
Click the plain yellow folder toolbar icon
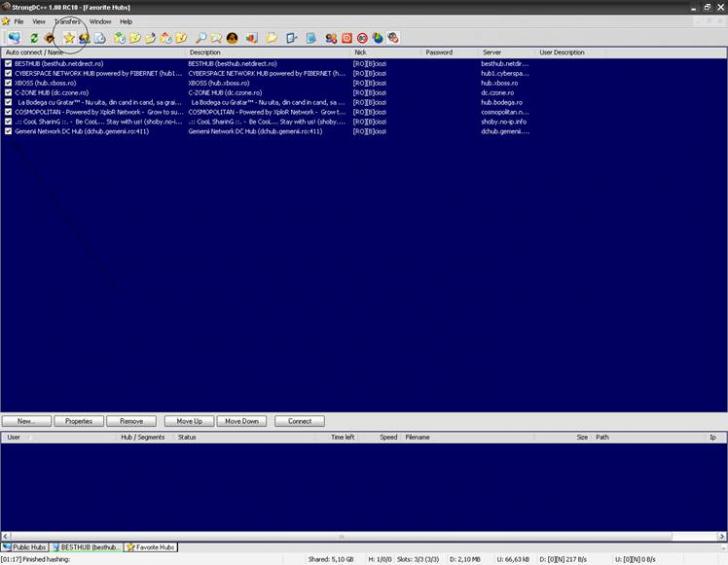pos(271,38)
